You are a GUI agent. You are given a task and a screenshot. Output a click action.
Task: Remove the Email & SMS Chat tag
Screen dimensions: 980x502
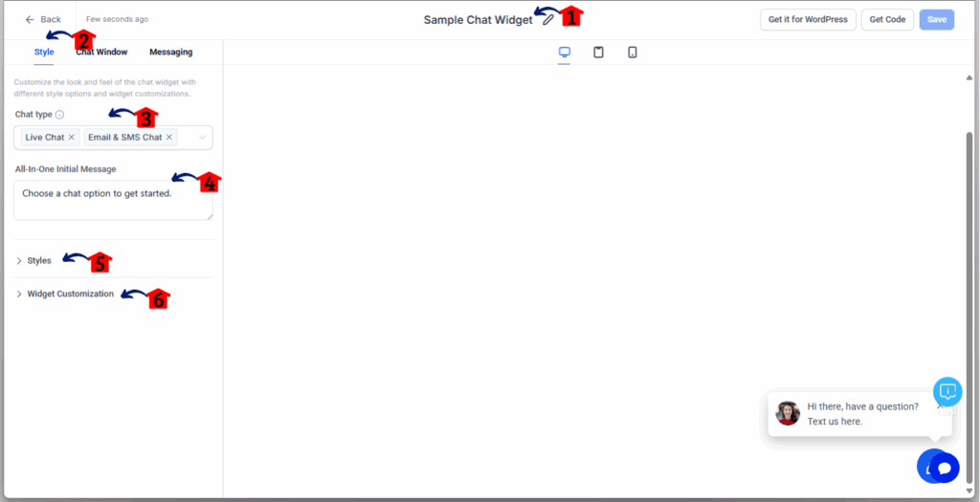(x=168, y=138)
